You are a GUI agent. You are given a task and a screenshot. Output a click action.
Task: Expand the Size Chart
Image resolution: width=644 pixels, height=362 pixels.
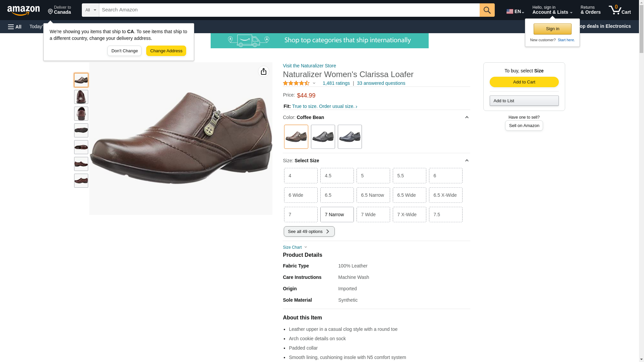pos(294,247)
